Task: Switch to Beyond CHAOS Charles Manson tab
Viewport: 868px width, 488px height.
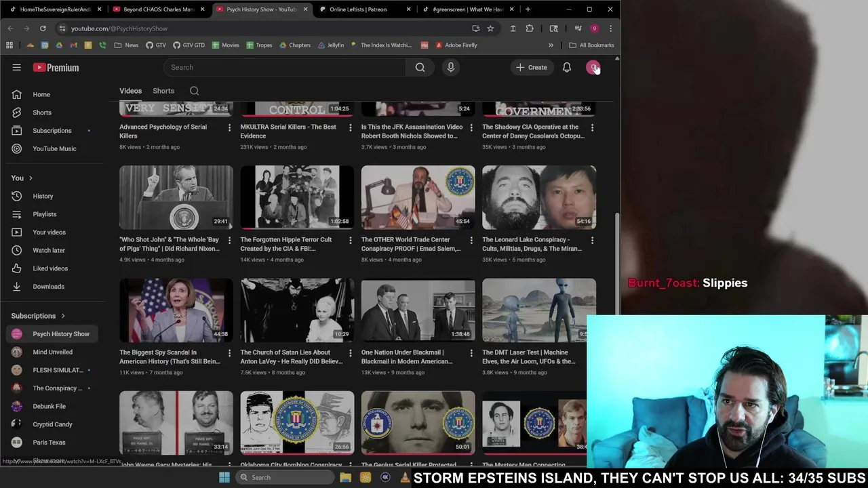Action: coord(158,9)
